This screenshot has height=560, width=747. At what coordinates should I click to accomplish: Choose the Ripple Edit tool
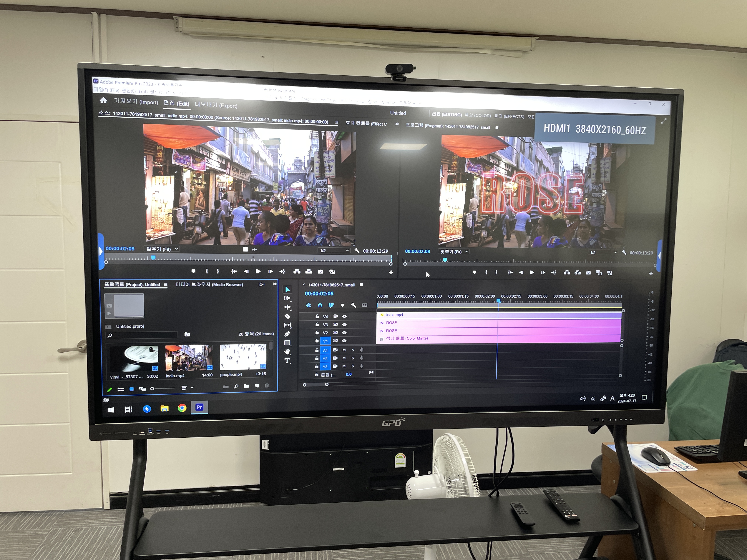pos(287,307)
